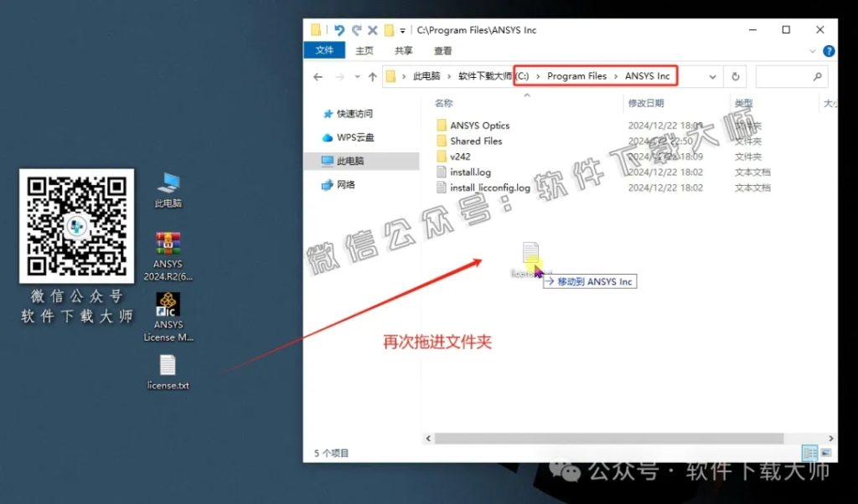Open the recent locations dropdown next to navigation arrows

357,76
